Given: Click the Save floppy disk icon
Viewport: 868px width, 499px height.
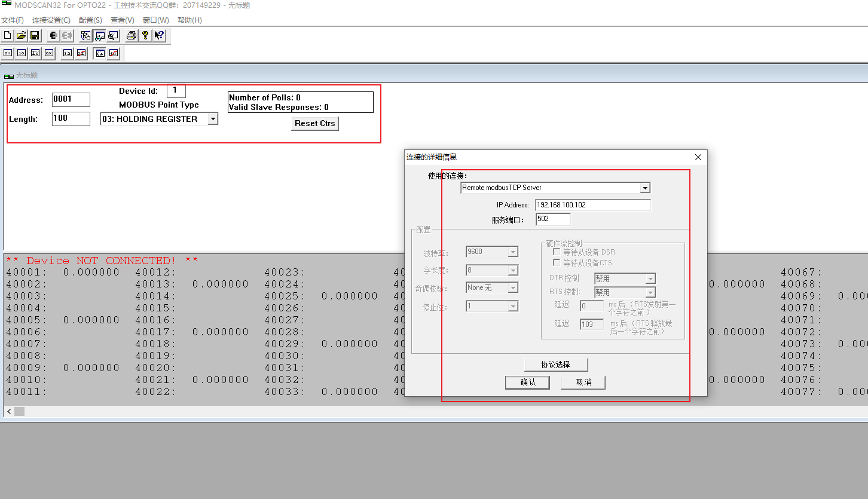Looking at the screenshot, I should tap(35, 36).
